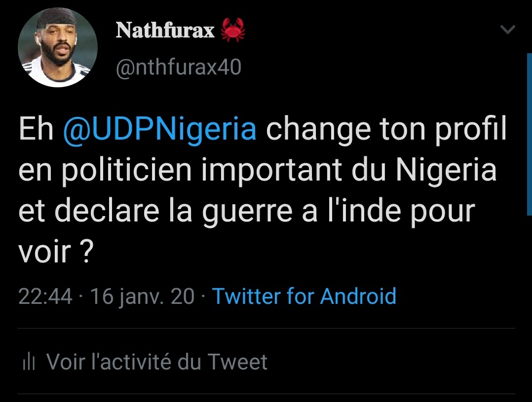
Task: Select "Voir l'activité du Tweet"
Action: 156,362
